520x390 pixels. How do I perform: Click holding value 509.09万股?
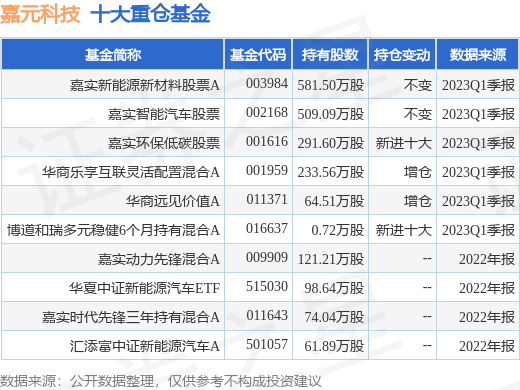point(331,114)
